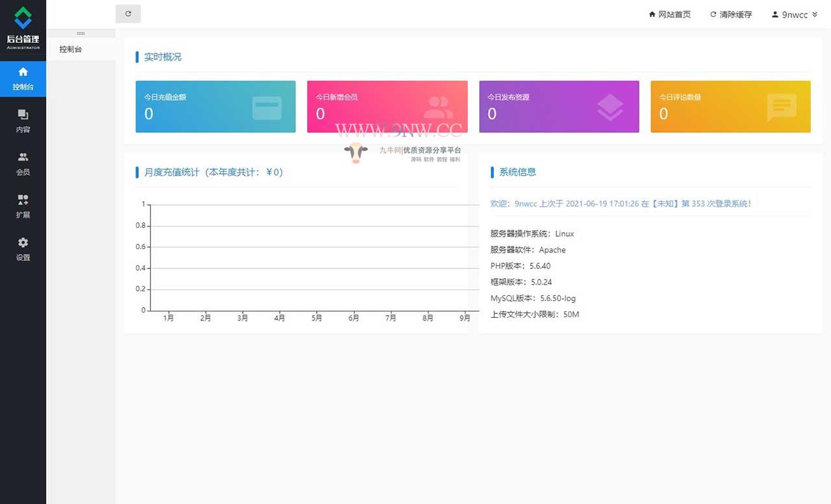The width and height of the screenshot is (831, 504).
Task: Click the people icon on new members card
Action: [439, 108]
